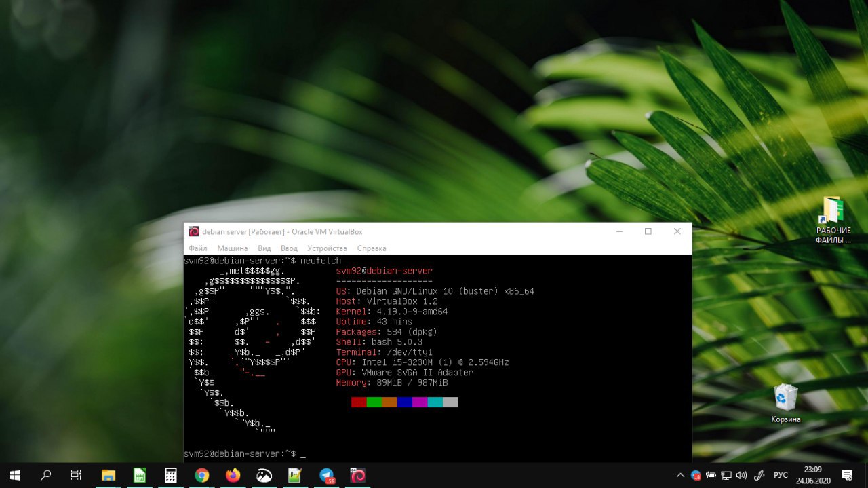Click the 'Terminal: /dev/tty1' line

pyautogui.click(x=384, y=352)
